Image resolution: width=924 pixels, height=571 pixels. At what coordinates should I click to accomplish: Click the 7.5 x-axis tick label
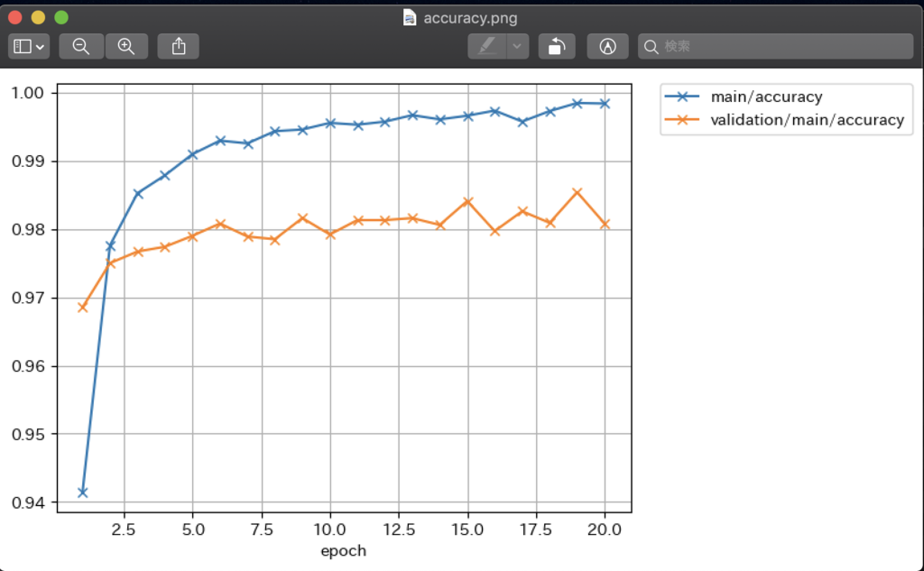262,530
